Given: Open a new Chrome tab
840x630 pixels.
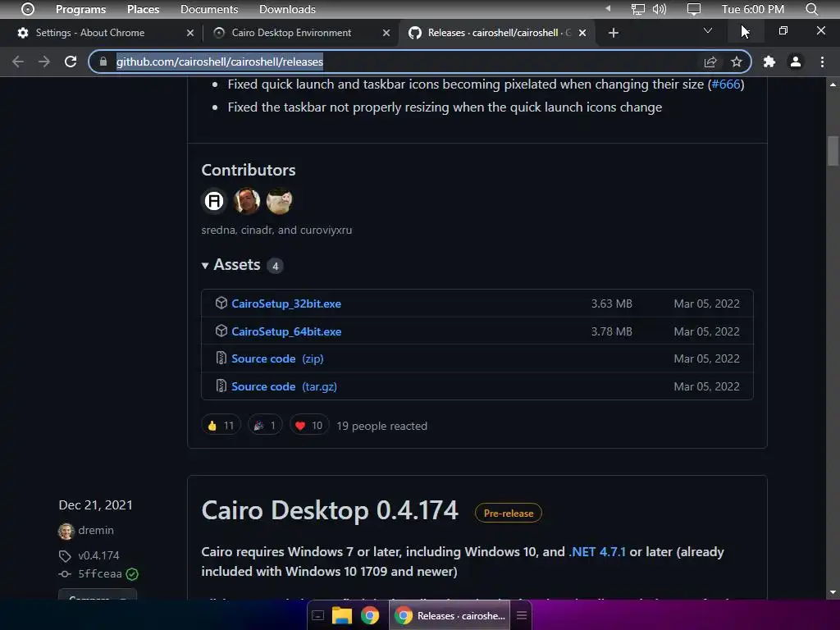Looking at the screenshot, I should 614,33.
